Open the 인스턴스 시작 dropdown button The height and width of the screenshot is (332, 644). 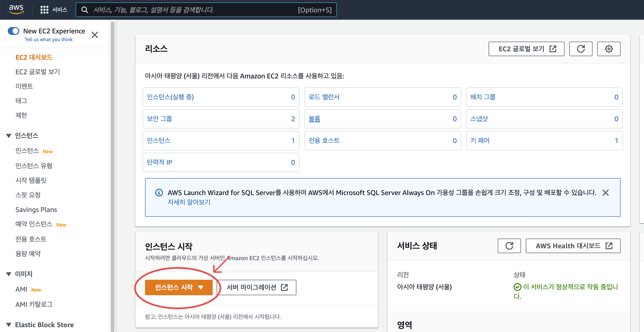178,287
